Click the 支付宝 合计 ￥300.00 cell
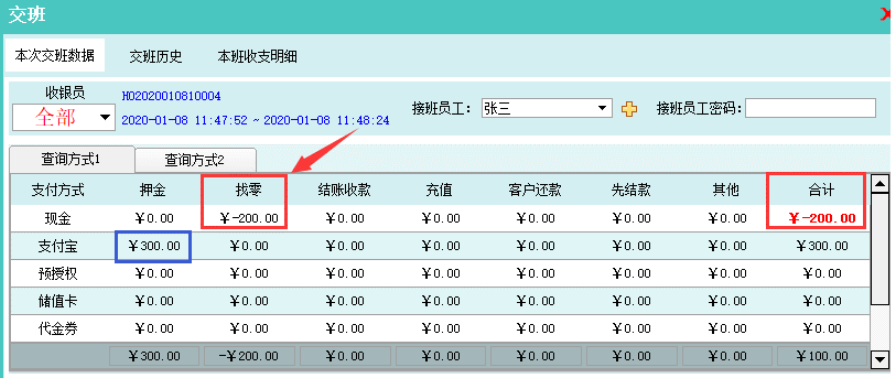 (x=822, y=246)
